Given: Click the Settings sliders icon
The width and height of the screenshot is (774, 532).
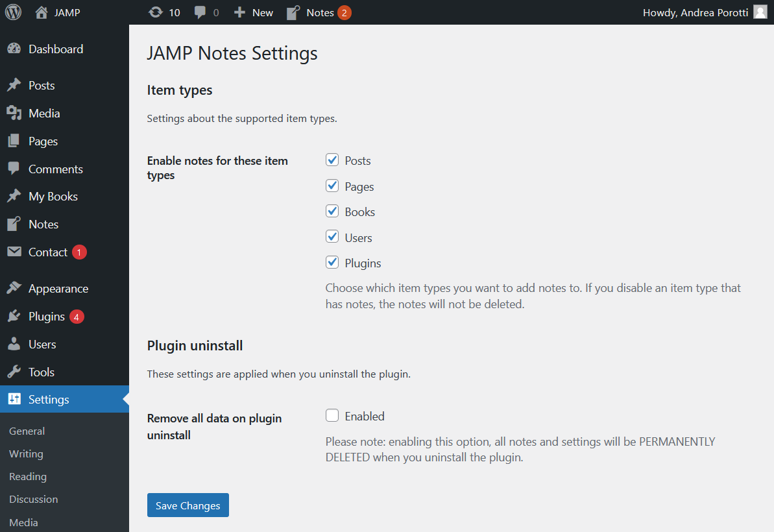Looking at the screenshot, I should pyautogui.click(x=14, y=399).
